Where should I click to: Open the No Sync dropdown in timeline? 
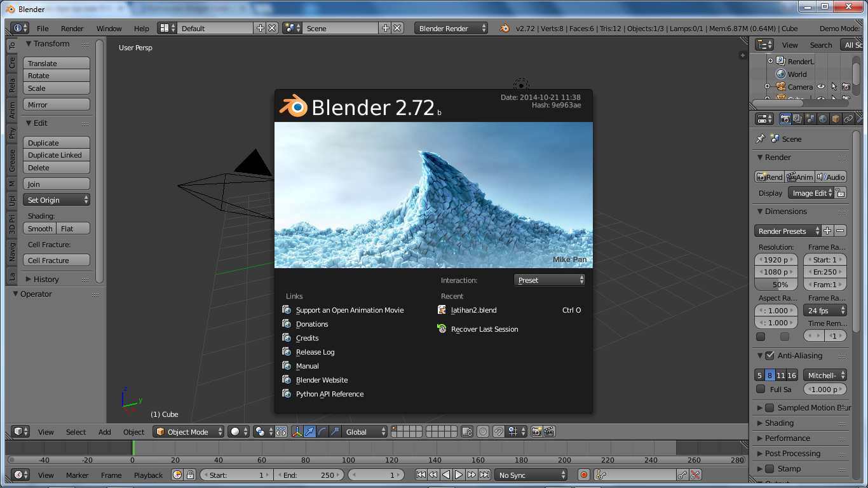click(532, 475)
